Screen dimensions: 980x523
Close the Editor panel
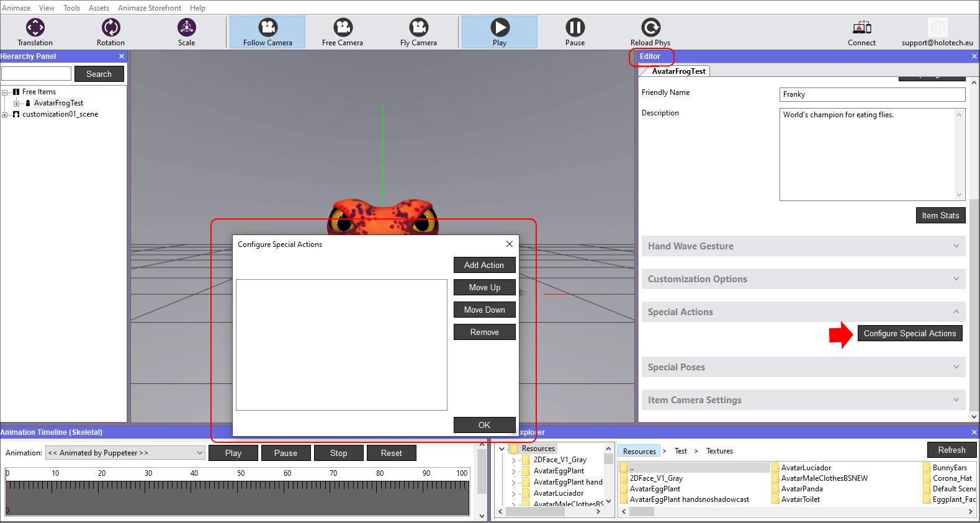point(974,56)
